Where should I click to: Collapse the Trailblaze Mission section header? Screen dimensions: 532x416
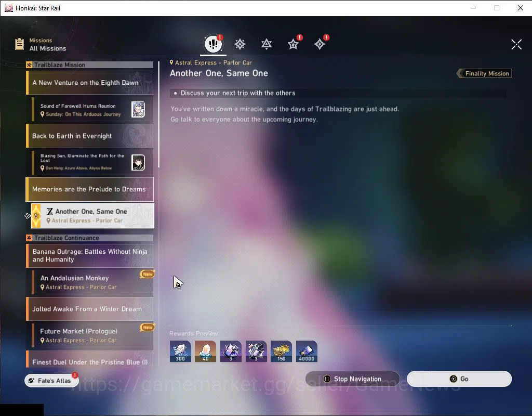click(89, 65)
